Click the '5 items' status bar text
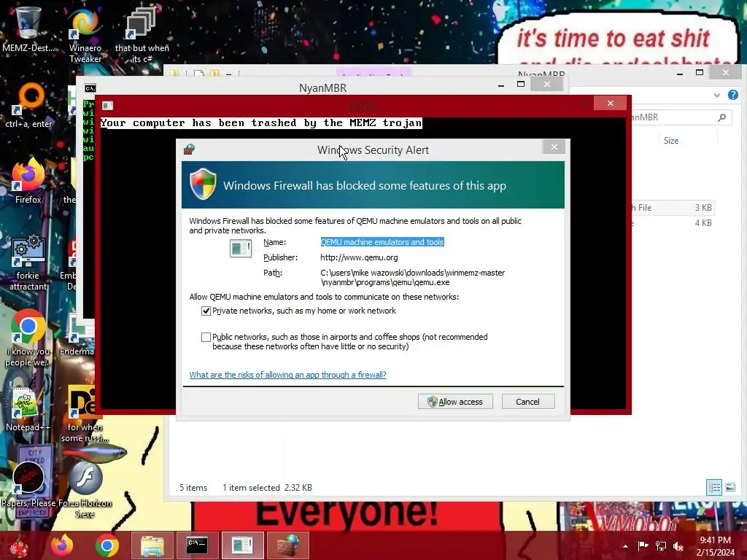The width and height of the screenshot is (747, 560). pos(193,488)
